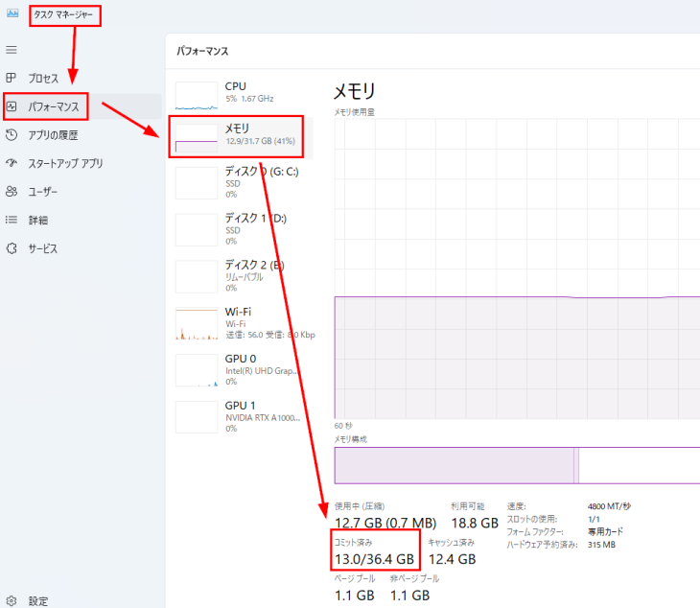Click the ディスク 0 (G: C:) label
The image size is (700, 608).
[x=262, y=172]
